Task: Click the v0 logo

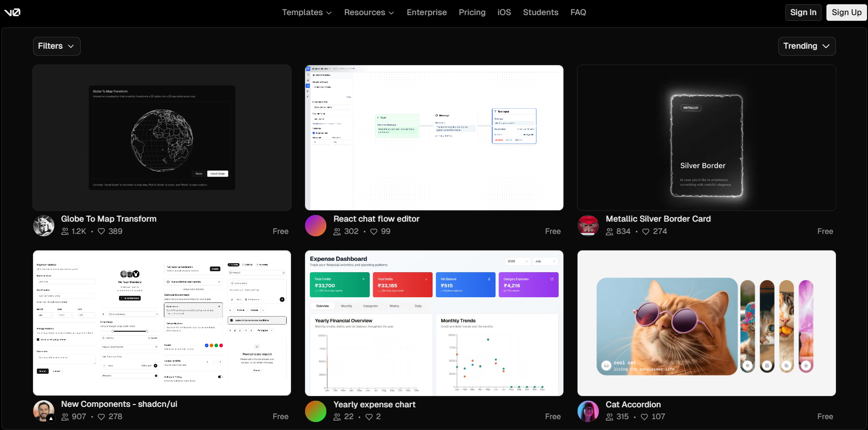Action: point(13,12)
